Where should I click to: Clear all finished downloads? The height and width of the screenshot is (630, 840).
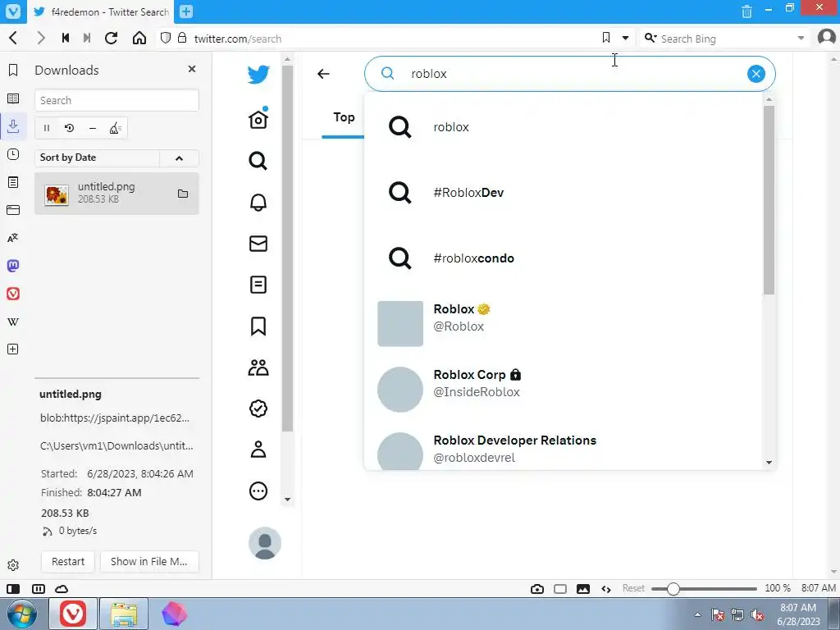click(x=115, y=128)
